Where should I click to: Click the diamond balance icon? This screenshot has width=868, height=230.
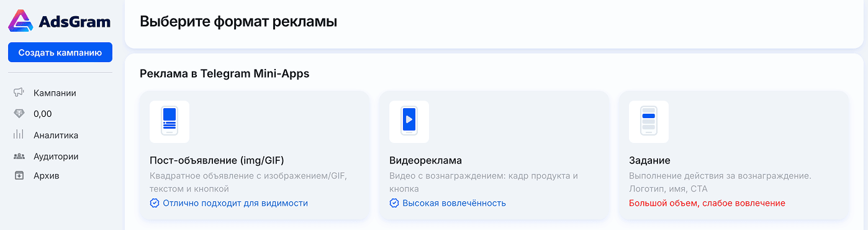tap(19, 114)
